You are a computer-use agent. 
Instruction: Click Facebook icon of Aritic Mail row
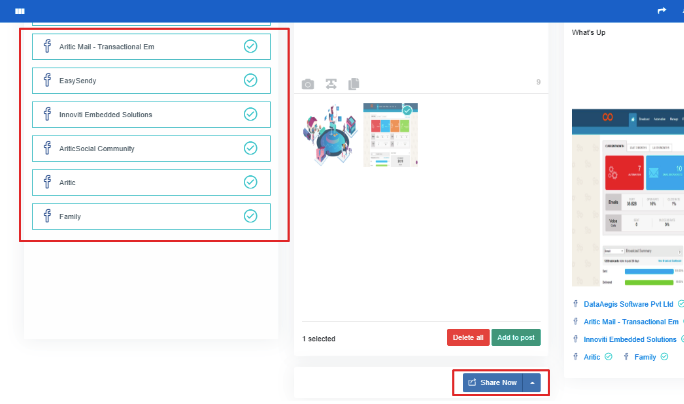click(47, 46)
